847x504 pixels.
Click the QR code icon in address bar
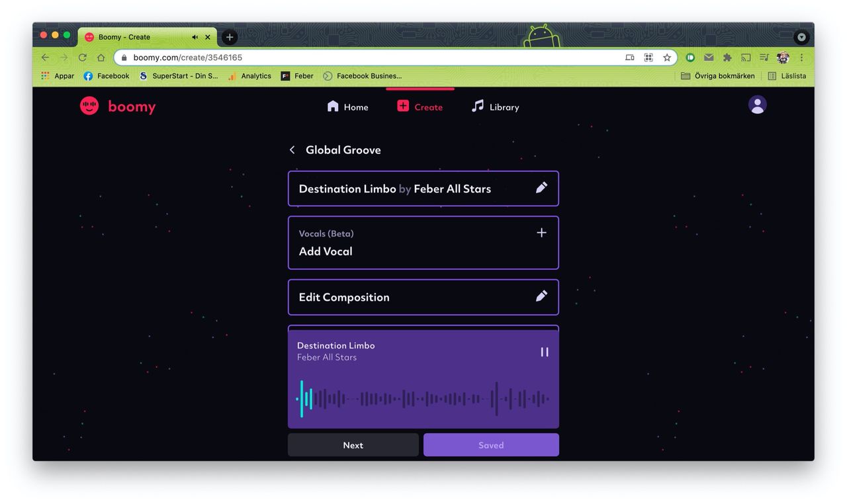pos(648,58)
